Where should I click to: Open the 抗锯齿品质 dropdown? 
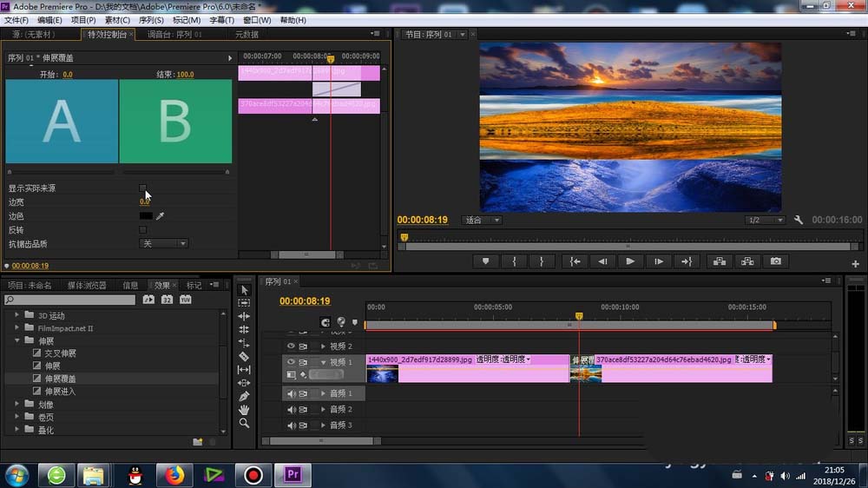(163, 244)
